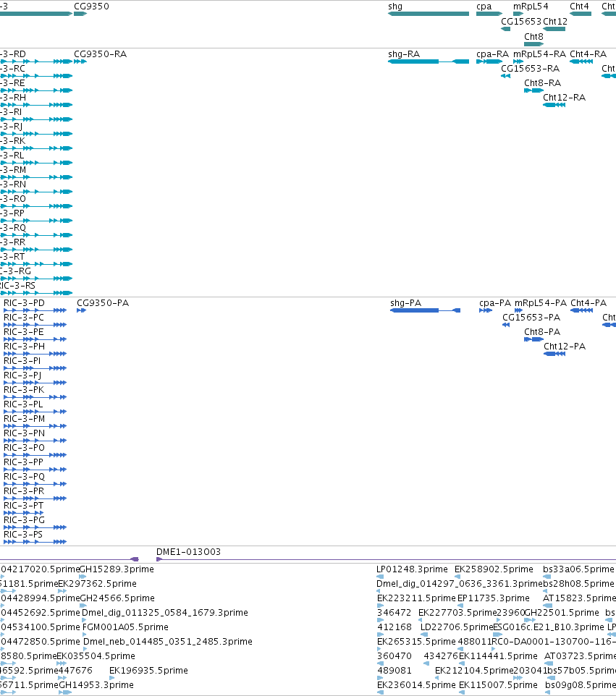The image size is (616, 696).
Task: Click the Cht12 gene label
Action: [x=555, y=21]
